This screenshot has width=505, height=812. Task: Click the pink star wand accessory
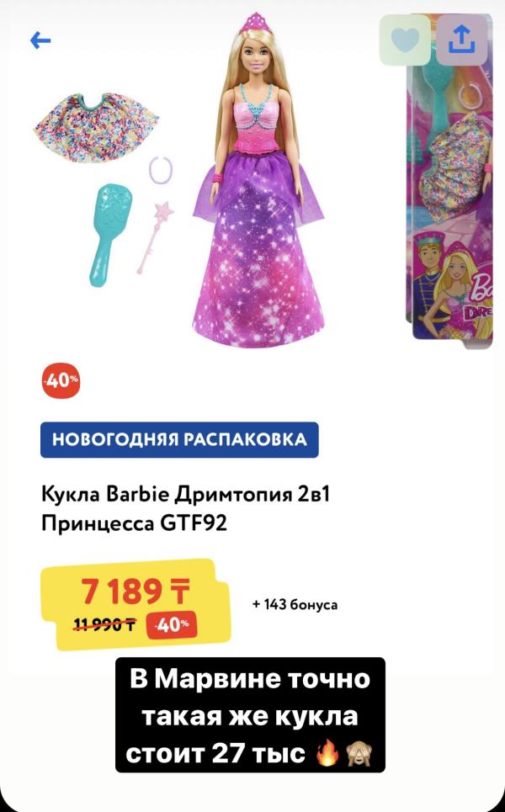point(156,237)
